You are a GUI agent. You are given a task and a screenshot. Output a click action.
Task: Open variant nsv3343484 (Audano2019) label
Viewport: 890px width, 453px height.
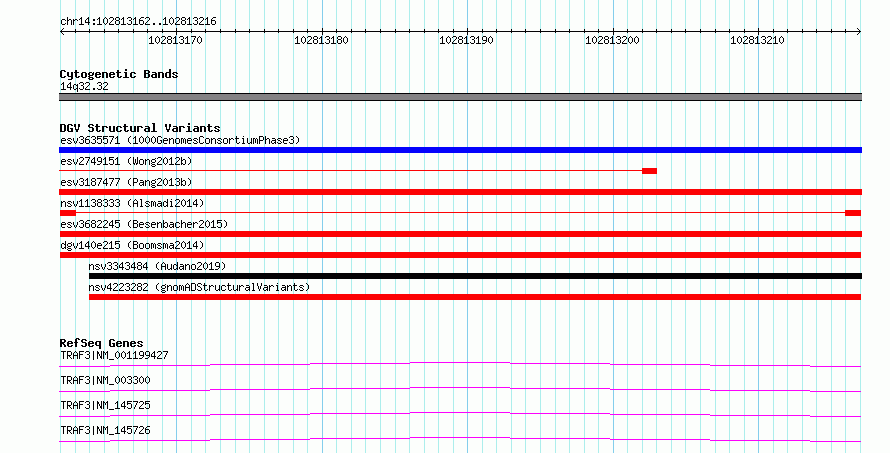[157, 266]
